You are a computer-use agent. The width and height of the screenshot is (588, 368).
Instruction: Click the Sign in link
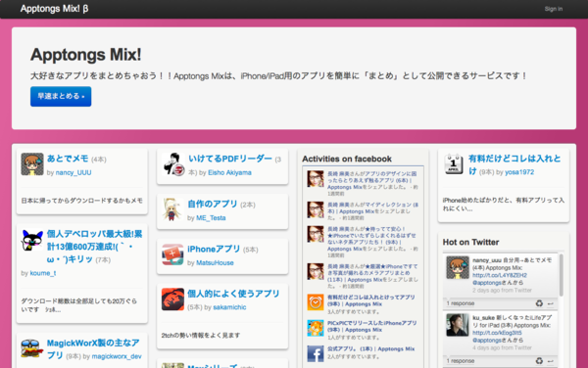(553, 9)
